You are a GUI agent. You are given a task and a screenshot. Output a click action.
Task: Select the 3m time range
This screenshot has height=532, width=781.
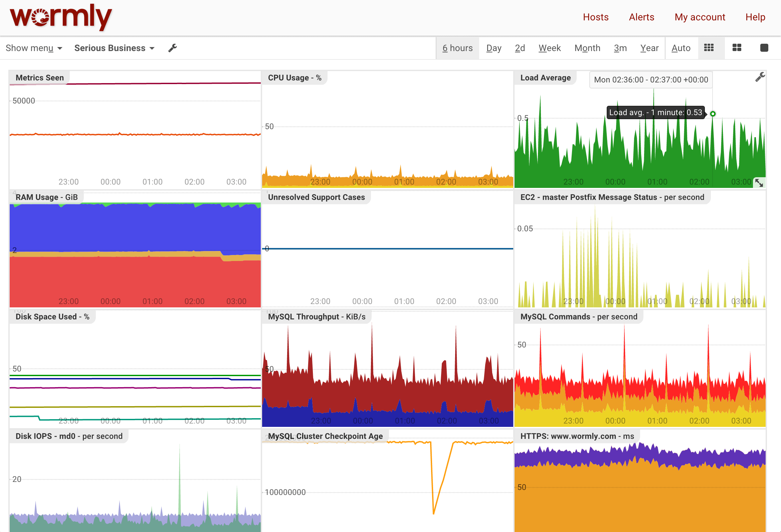620,48
